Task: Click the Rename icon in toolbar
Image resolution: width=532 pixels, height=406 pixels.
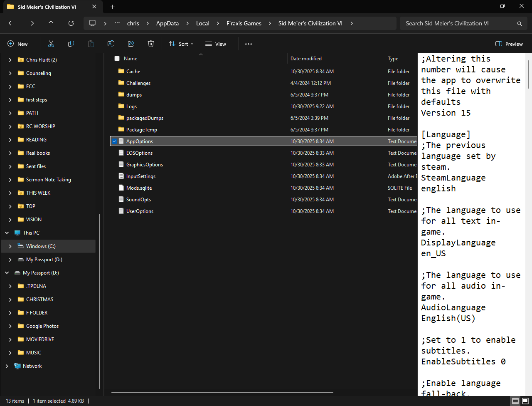Action: click(111, 44)
